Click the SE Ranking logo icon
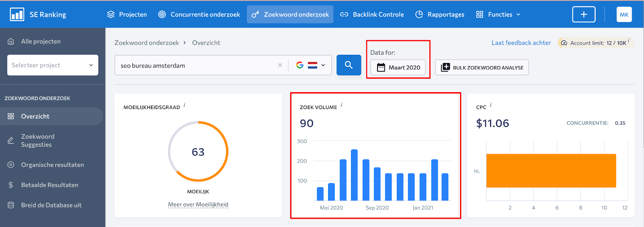Image resolution: width=644 pixels, height=227 pixels. click(17, 14)
